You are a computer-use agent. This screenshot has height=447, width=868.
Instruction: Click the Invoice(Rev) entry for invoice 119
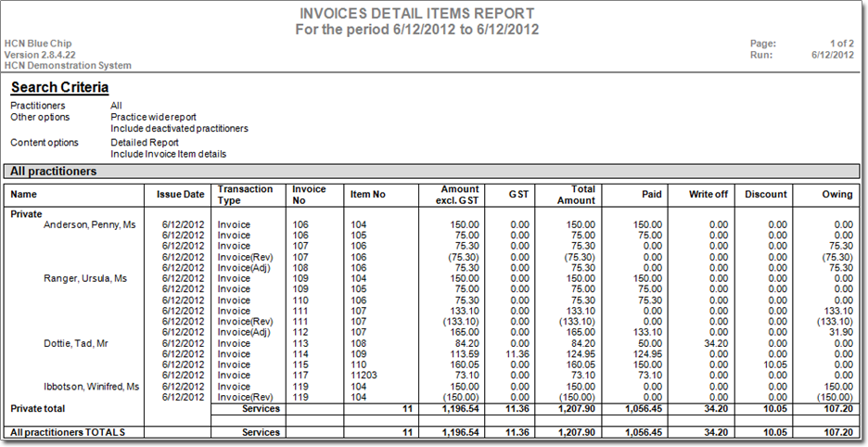coord(245,397)
